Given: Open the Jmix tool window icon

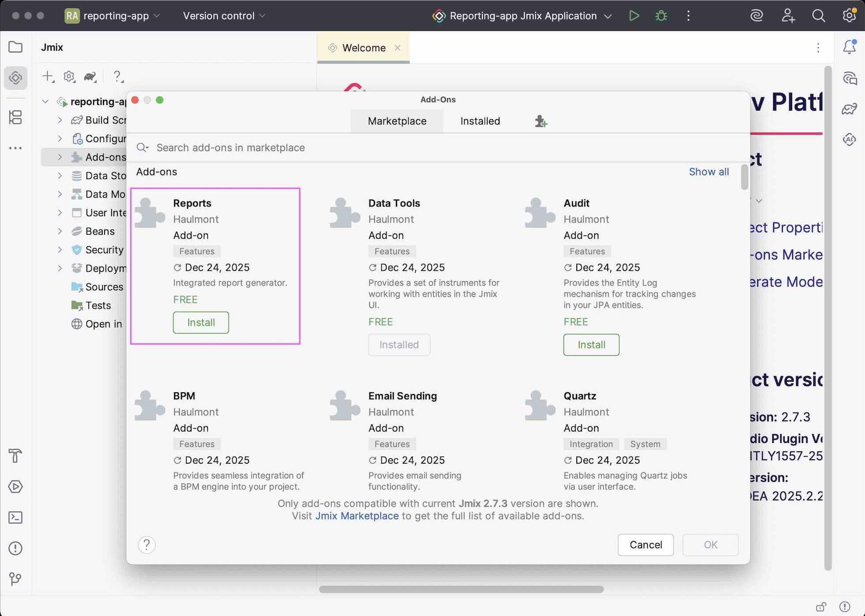Looking at the screenshot, I should (x=15, y=78).
